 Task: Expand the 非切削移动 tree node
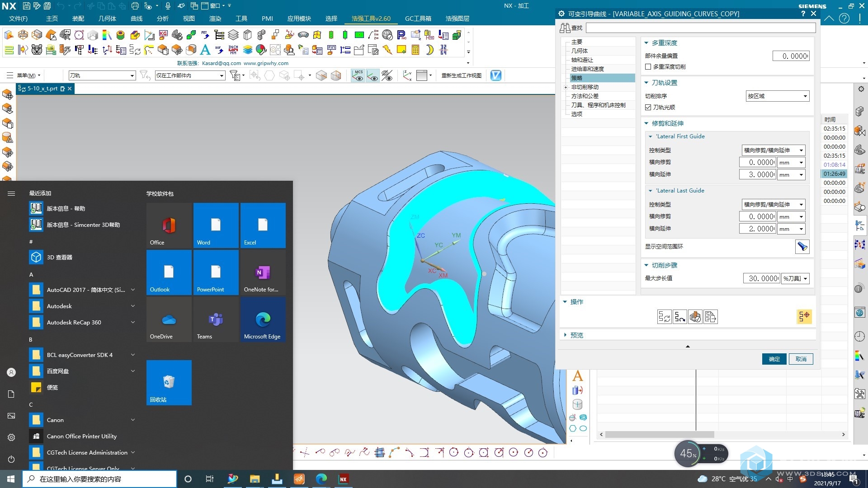566,87
